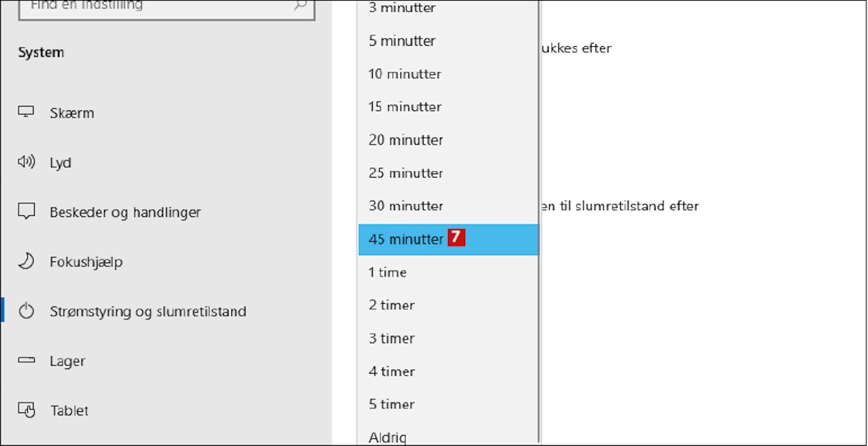Select the 5 timer entry
Viewport: 868px width, 446px height.
[x=448, y=404]
